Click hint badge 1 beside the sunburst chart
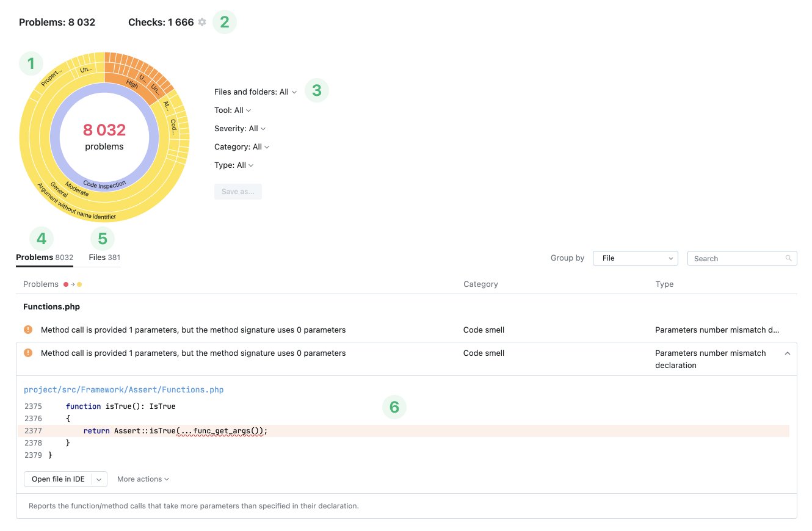The image size is (812, 531). [31, 63]
